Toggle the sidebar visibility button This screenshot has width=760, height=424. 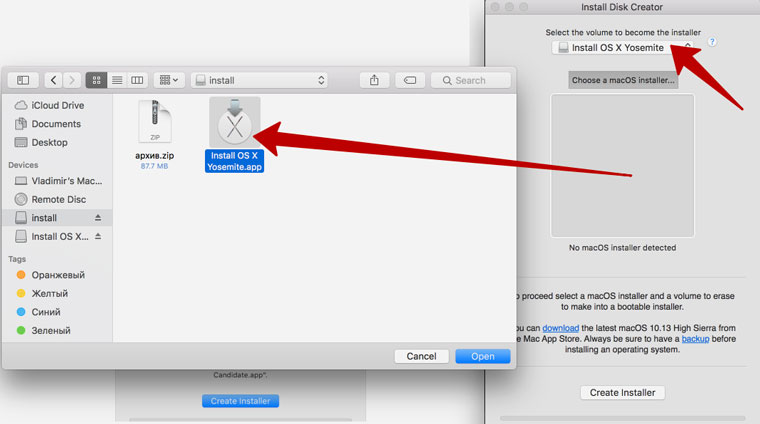23,80
